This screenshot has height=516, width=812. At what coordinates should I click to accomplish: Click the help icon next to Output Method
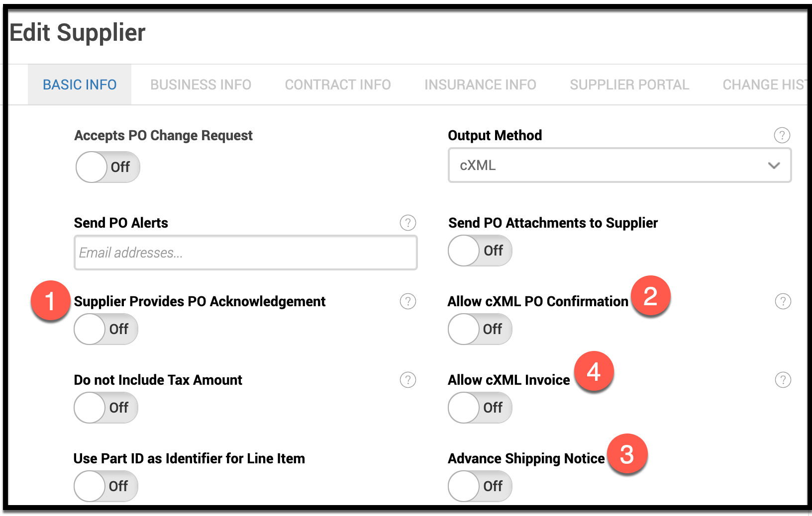pyautogui.click(x=782, y=135)
